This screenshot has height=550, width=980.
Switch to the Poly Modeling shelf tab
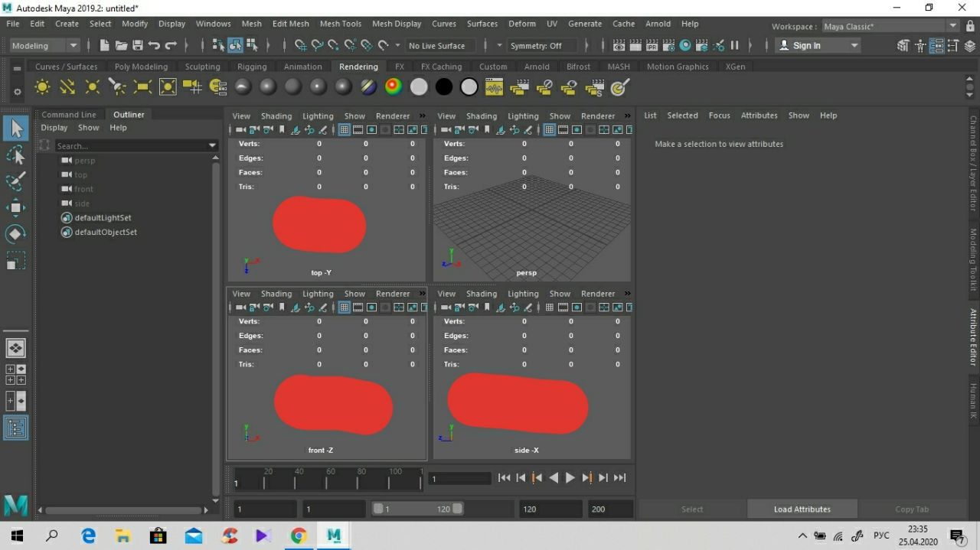141,67
